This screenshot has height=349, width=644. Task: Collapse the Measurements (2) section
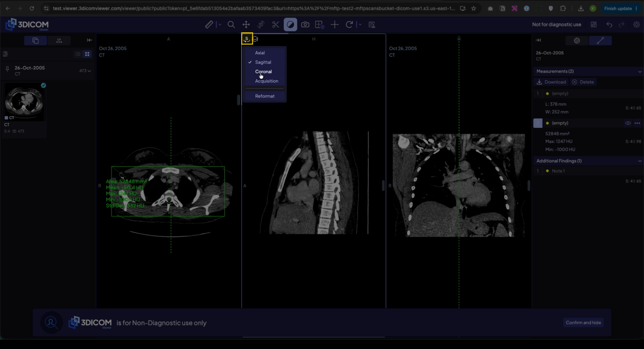click(x=639, y=71)
